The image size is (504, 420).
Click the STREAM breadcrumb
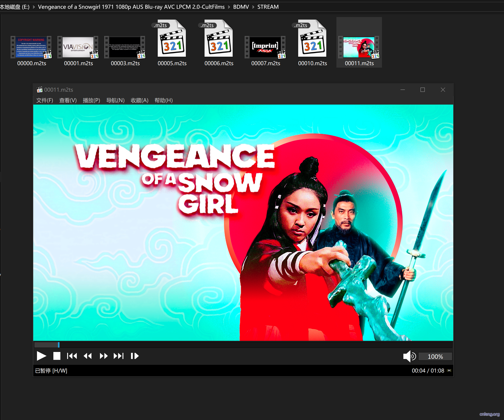coord(268,7)
